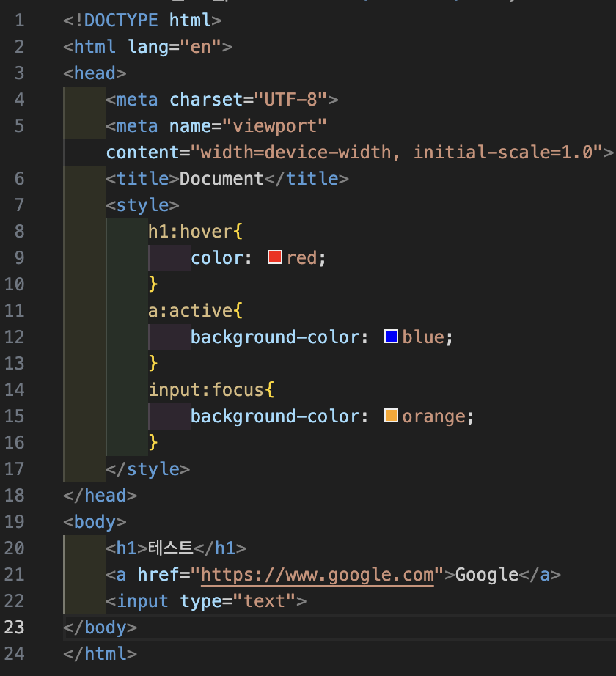This screenshot has height=676, width=616.
Task: Click the lang attribute on html tag
Action: [148, 47]
